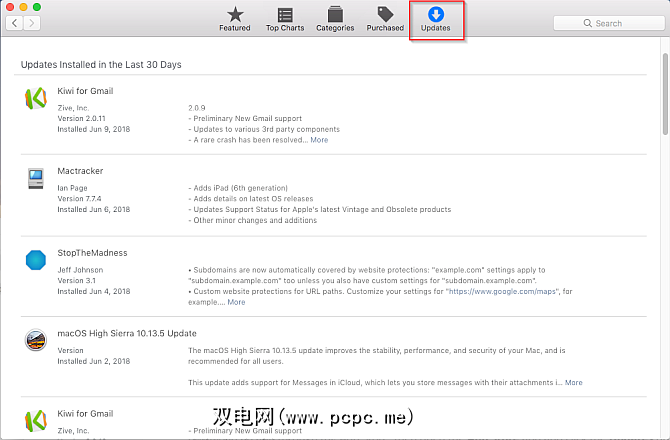The height and width of the screenshot is (440, 670).
Task: Open the Categories tab
Action: pyautogui.click(x=335, y=19)
